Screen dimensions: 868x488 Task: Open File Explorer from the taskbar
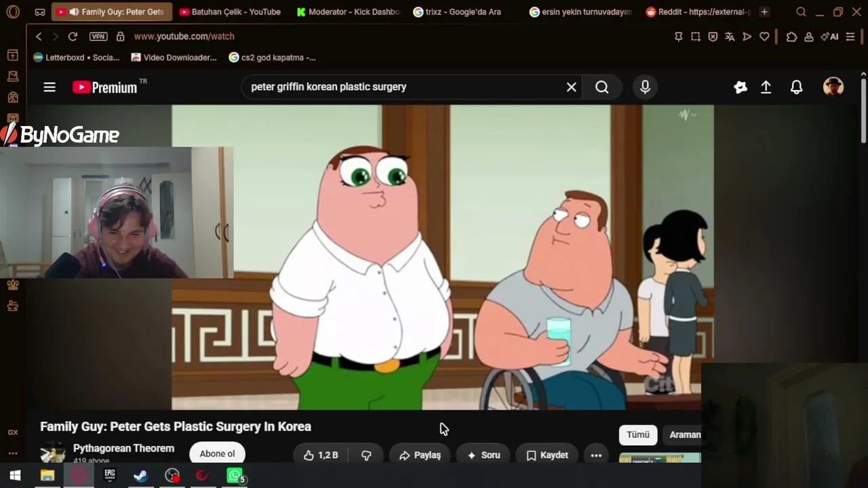click(47, 476)
